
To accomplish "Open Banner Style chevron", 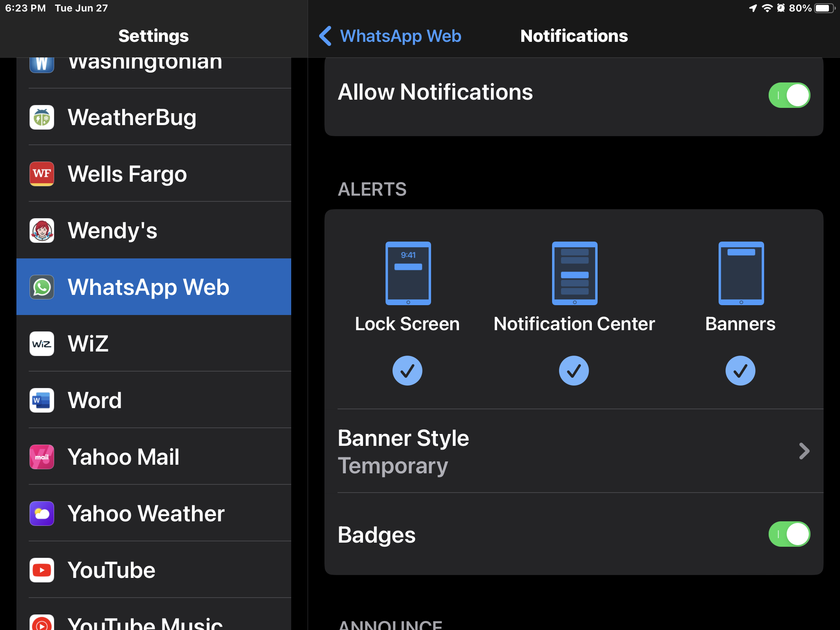I will [x=804, y=451].
